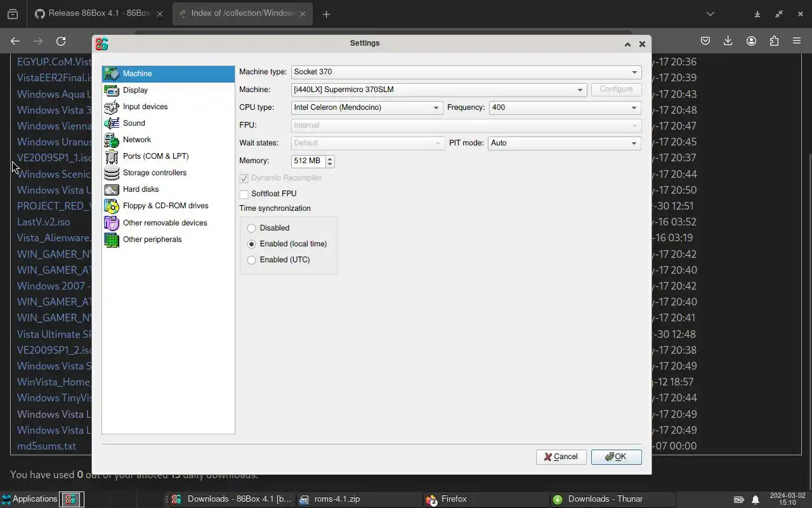
Task: Click the Cancel button
Action: point(561,457)
